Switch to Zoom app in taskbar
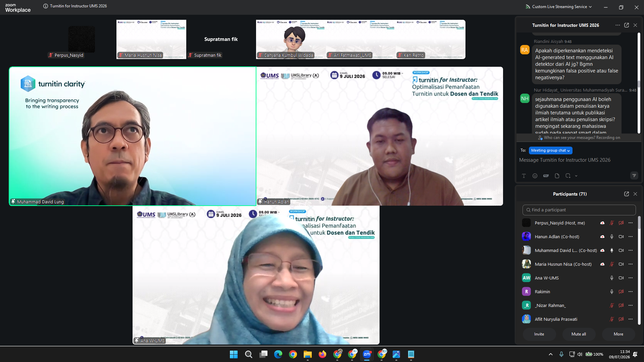Viewport: 644px width, 362px height. [366, 354]
